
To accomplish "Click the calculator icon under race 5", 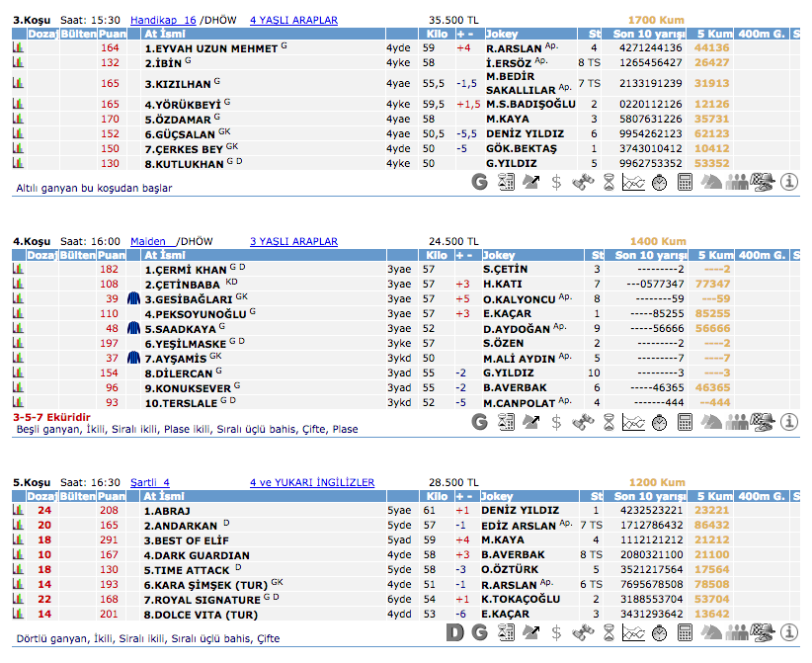I will [x=685, y=633].
